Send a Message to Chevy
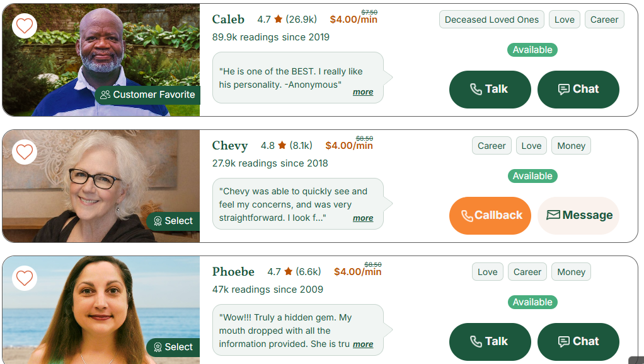This screenshot has width=644, height=364. pyautogui.click(x=578, y=216)
